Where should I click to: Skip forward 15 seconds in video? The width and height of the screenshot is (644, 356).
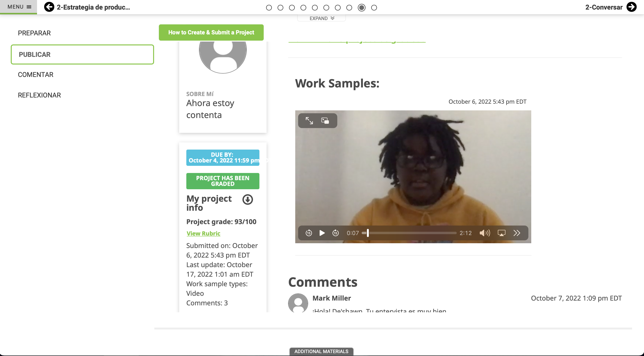(x=336, y=233)
